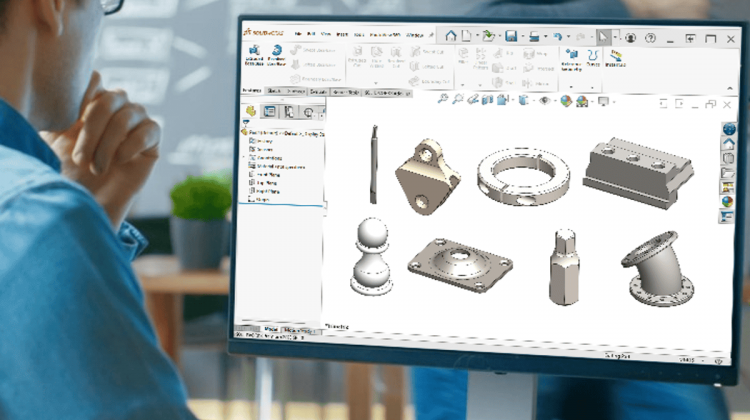Click the Extruded Boss/Base tool
This screenshot has height=420, width=750.
[x=254, y=55]
